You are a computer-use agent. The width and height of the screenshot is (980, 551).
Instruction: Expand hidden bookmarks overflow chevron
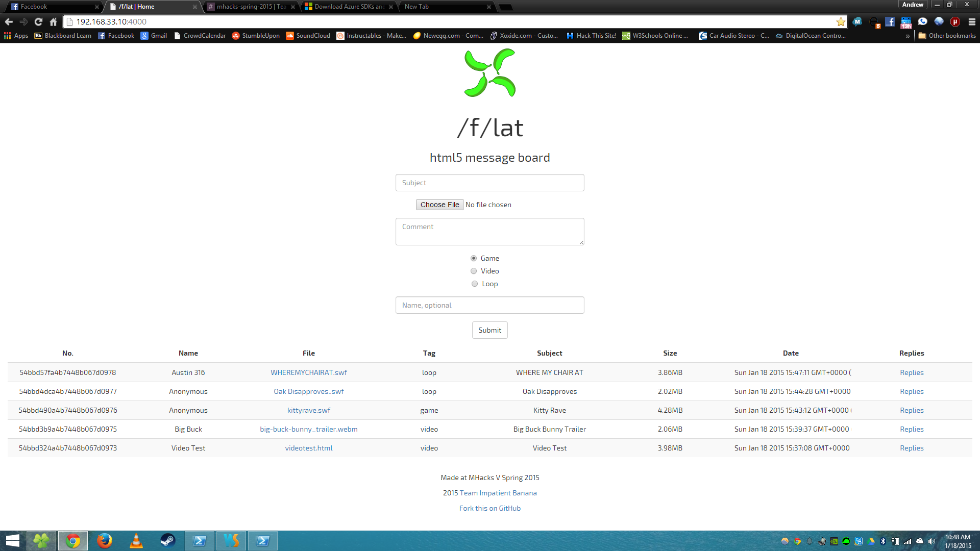908,36
